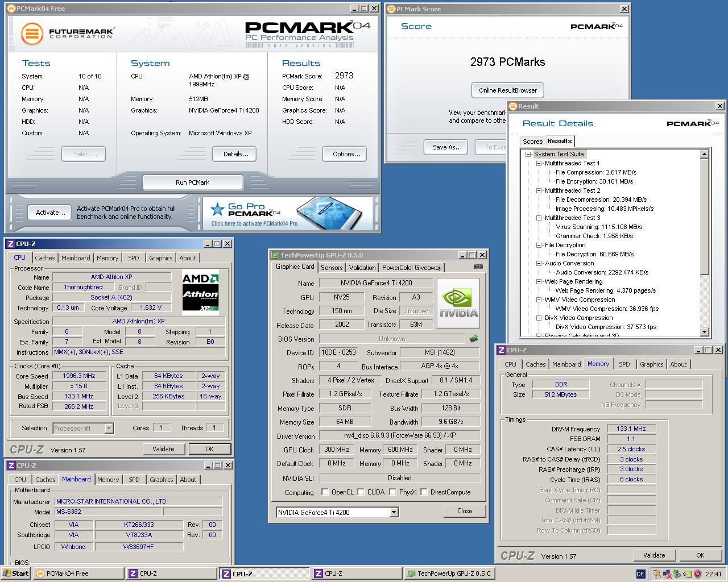Click the NVIDIA tray icon
Viewport: 728px width, 582px height.
[x=687, y=574]
